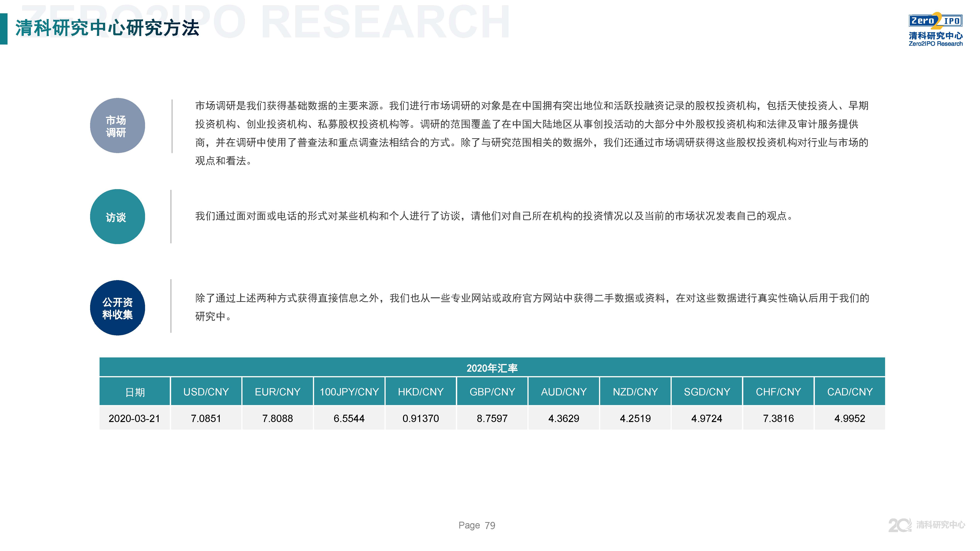Select the USD/CNY column header
Image resolution: width=980 pixels, height=551 pixels.
pyautogui.click(x=206, y=392)
